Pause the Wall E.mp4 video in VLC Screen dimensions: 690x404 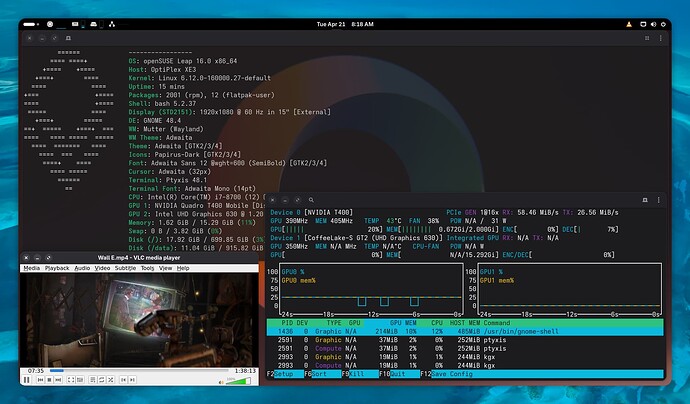pyautogui.click(x=26, y=380)
